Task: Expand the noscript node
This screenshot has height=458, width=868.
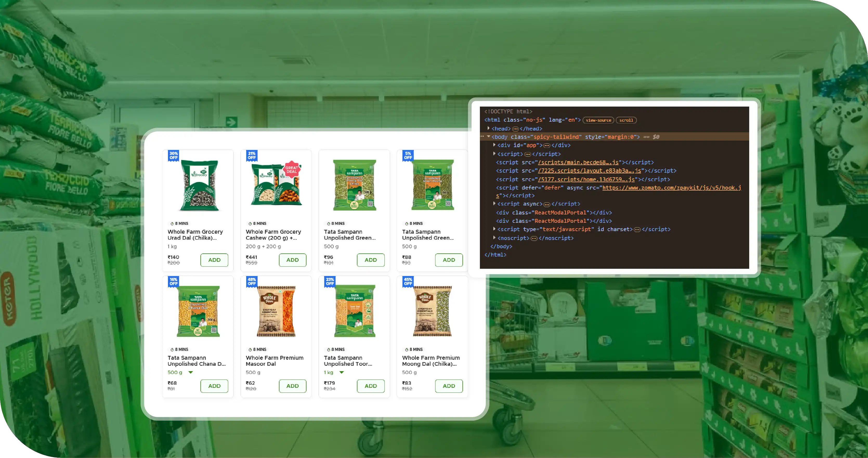Action: [494, 238]
